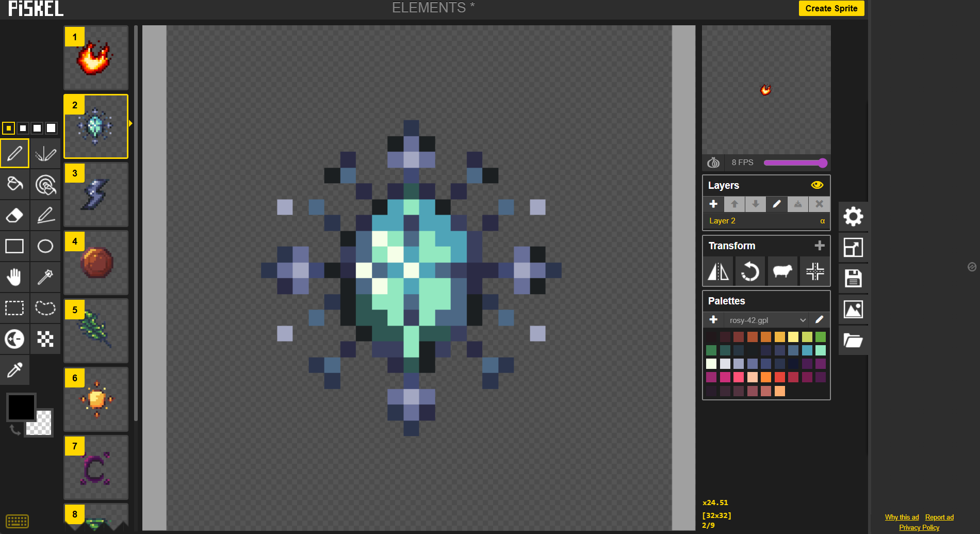Toggle the Layers preview eye icon
The width and height of the screenshot is (980, 534).
coord(817,185)
